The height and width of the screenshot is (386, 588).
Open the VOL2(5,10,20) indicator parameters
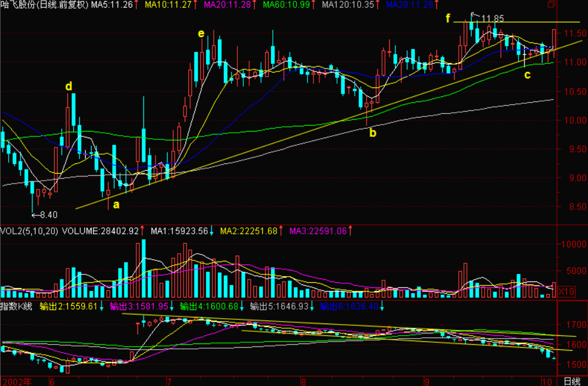30,231
